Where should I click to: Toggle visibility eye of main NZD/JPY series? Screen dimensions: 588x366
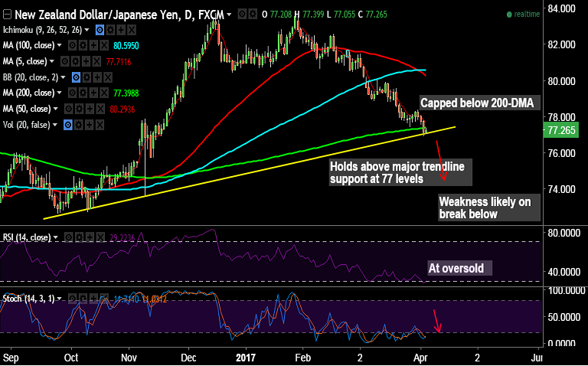click(243, 15)
